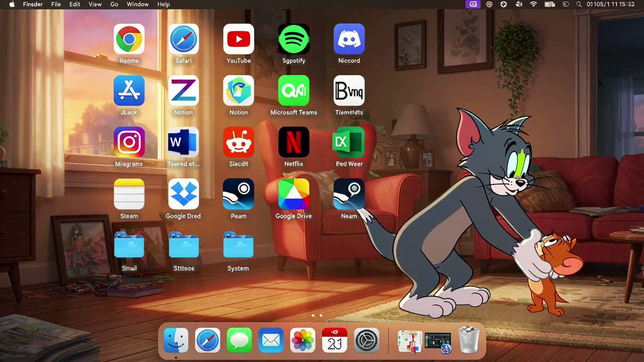
Task: Open the Trash in the Dock
Action: [469, 340]
